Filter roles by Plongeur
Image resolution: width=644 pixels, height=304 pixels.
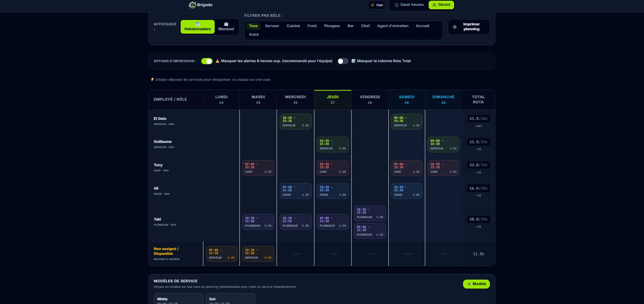tap(332, 26)
